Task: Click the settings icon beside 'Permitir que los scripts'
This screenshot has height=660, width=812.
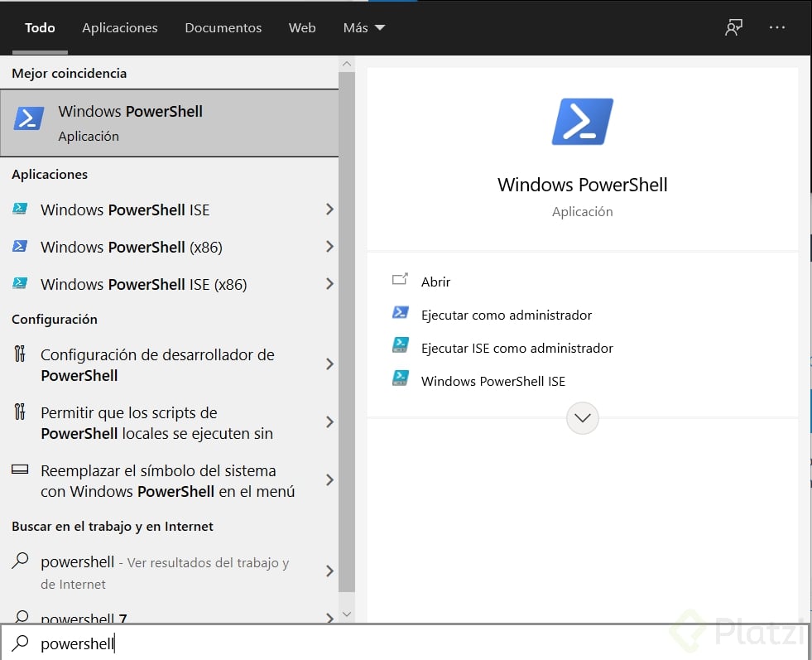Action: 20,412
